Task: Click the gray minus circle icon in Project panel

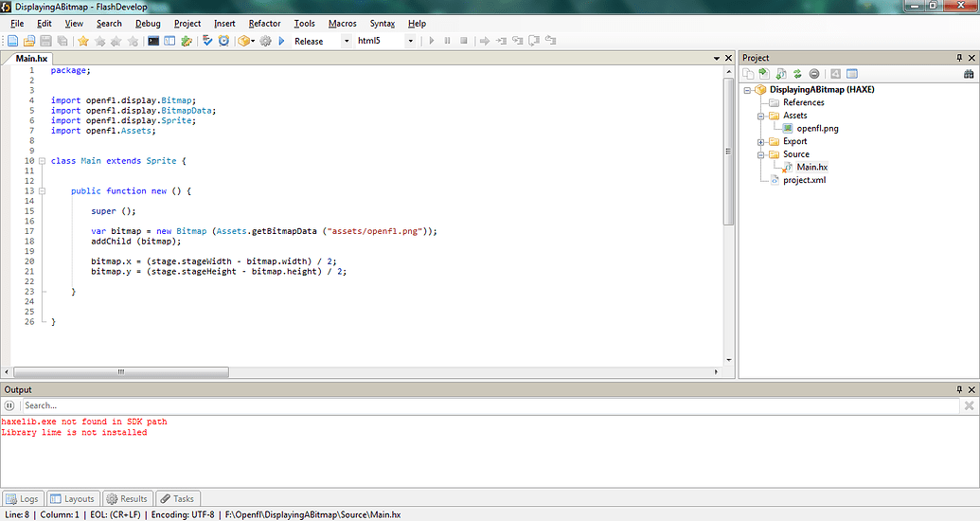Action: 813,74
